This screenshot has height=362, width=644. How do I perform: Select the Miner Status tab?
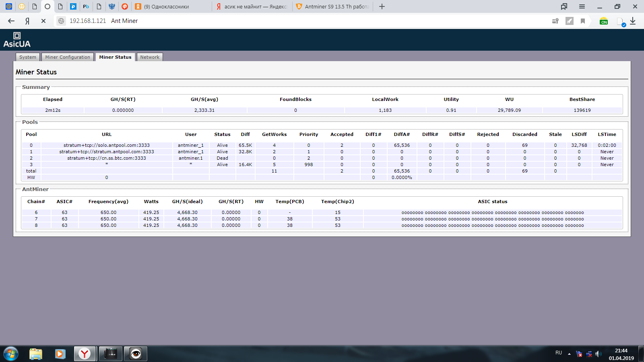(x=115, y=57)
